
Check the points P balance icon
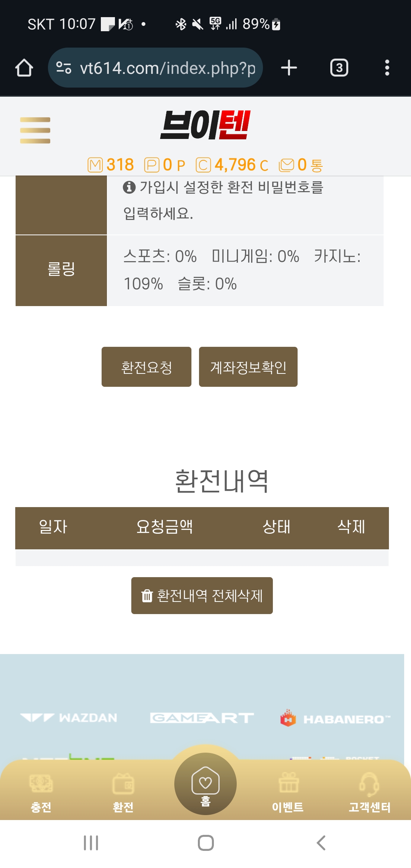152,165
